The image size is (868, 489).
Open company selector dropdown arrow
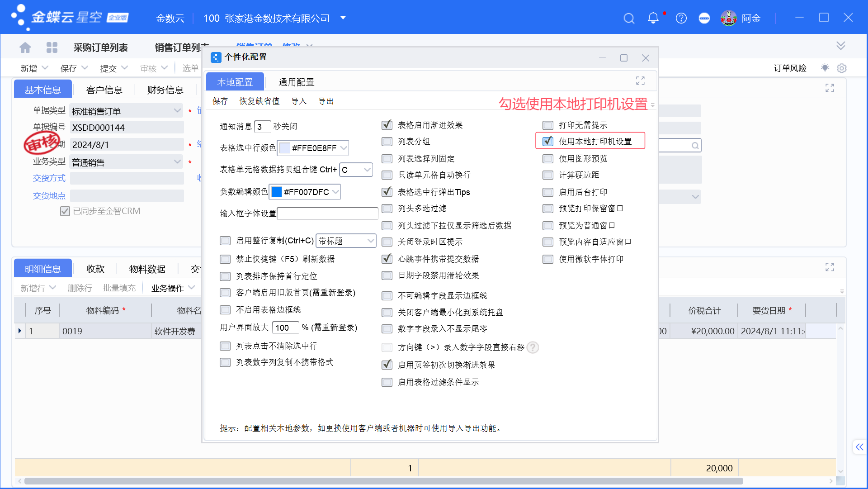[x=343, y=18]
